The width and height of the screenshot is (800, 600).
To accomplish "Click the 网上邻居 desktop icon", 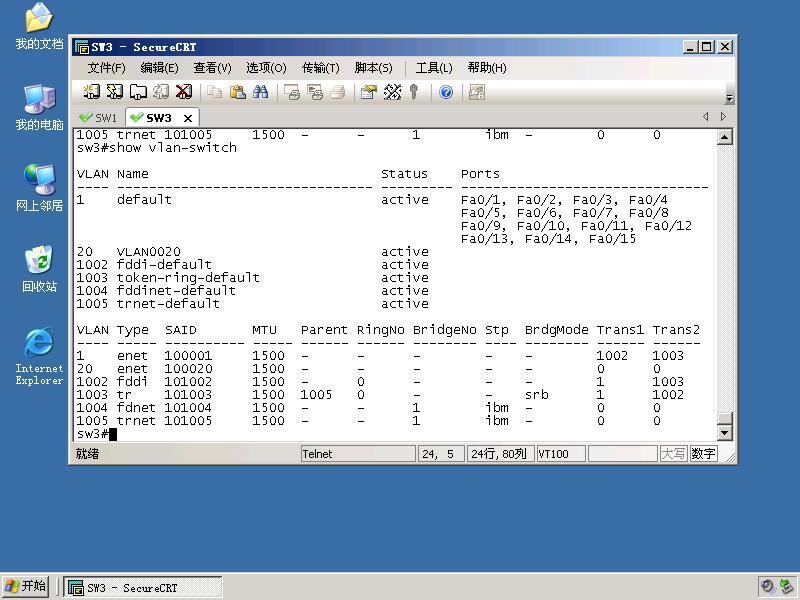I will (39, 188).
